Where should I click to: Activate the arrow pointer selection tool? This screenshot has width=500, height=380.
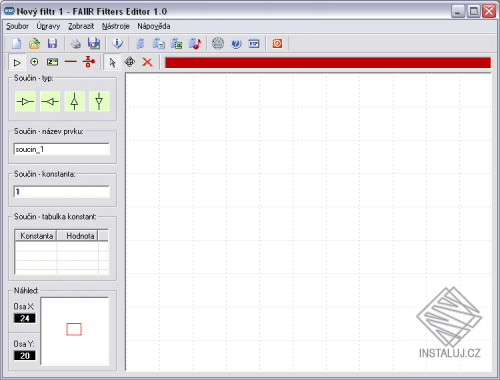(x=112, y=62)
